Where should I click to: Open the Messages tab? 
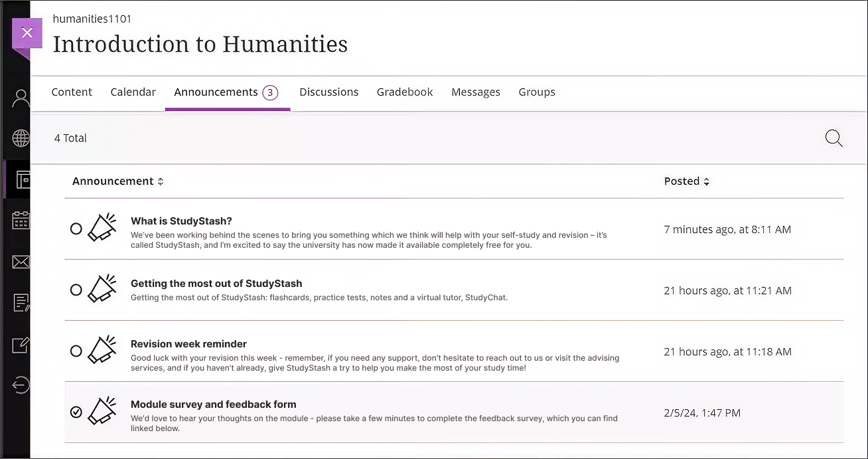point(476,92)
